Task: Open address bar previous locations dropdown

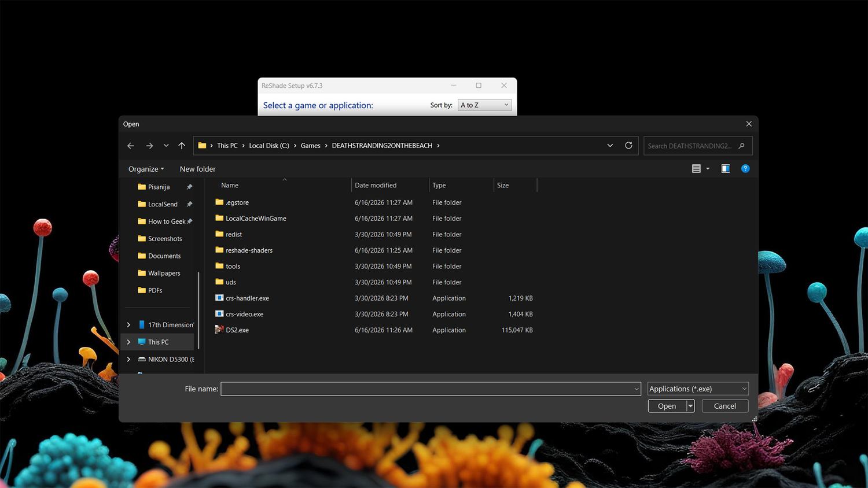Action: point(610,146)
